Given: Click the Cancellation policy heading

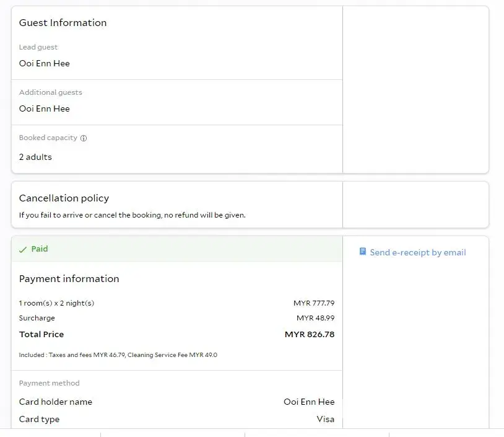Looking at the screenshot, I should pyautogui.click(x=64, y=198).
